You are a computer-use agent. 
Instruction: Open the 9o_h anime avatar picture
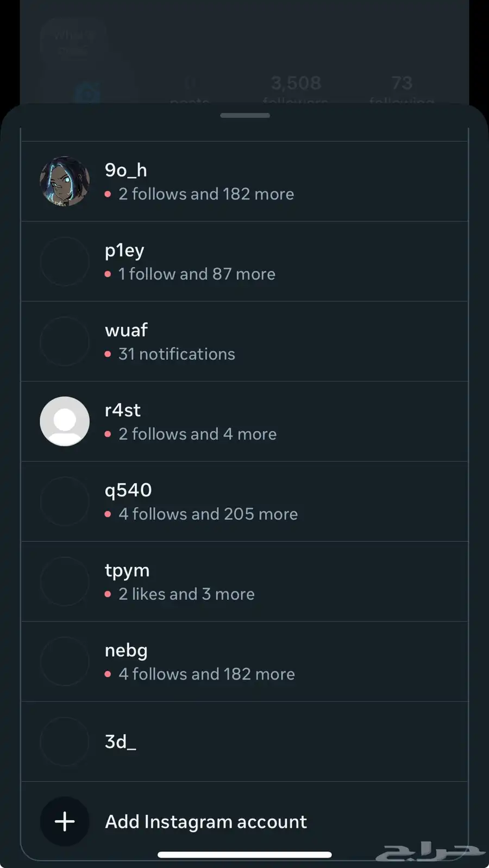[x=65, y=181]
